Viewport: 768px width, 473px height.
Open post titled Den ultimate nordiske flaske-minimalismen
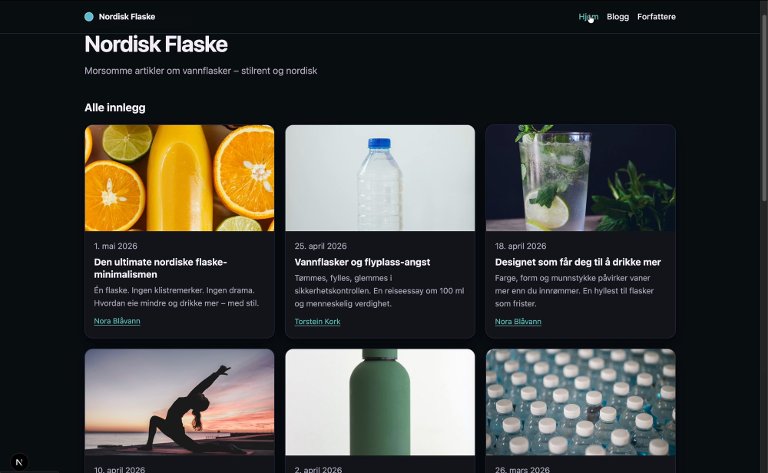click(160, 268)
